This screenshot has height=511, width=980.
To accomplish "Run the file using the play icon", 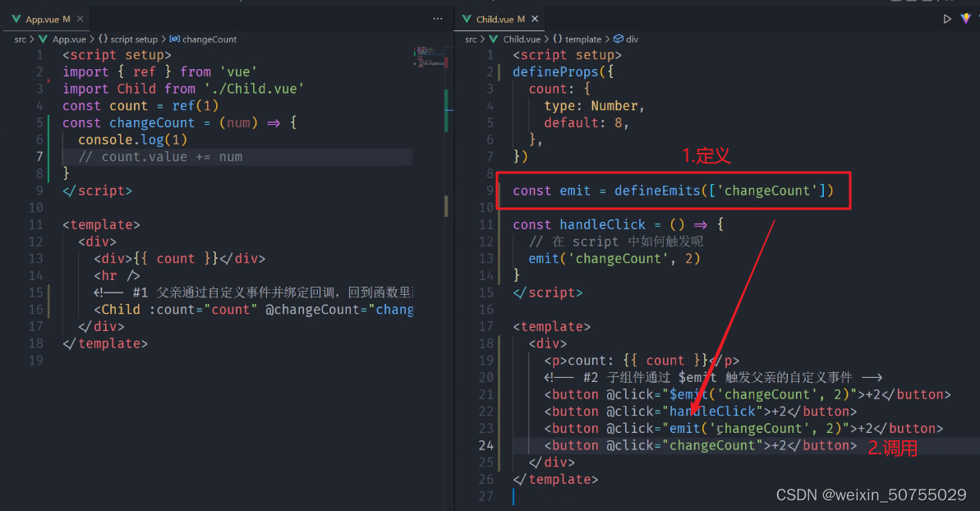I will click(x=947, y=17).
